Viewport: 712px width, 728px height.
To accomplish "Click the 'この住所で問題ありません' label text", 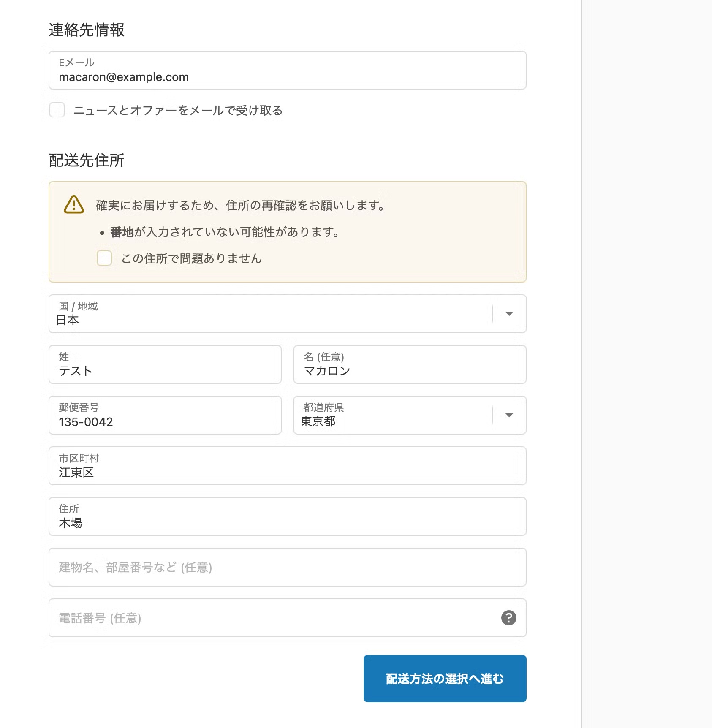I will (191, 258).
